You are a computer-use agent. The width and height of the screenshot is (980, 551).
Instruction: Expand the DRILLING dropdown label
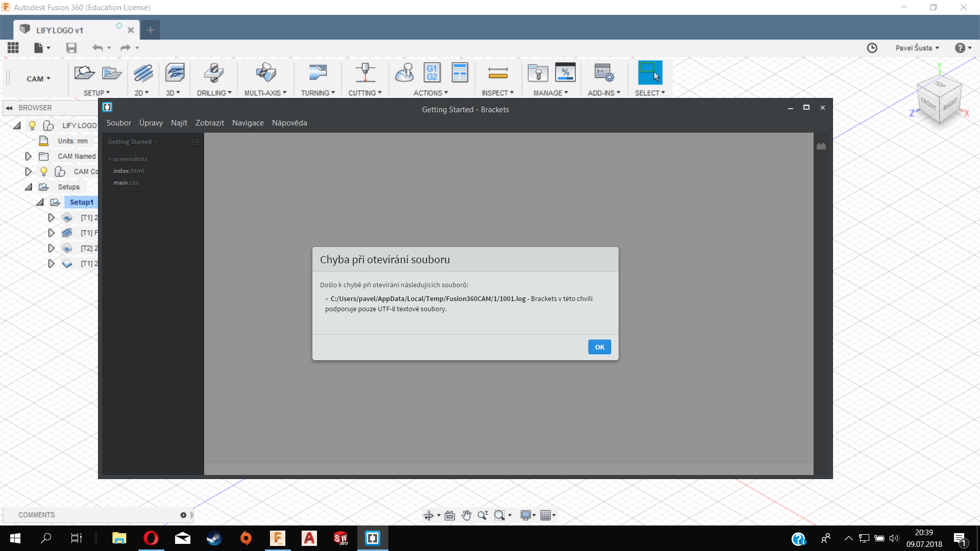pos(214,93)
